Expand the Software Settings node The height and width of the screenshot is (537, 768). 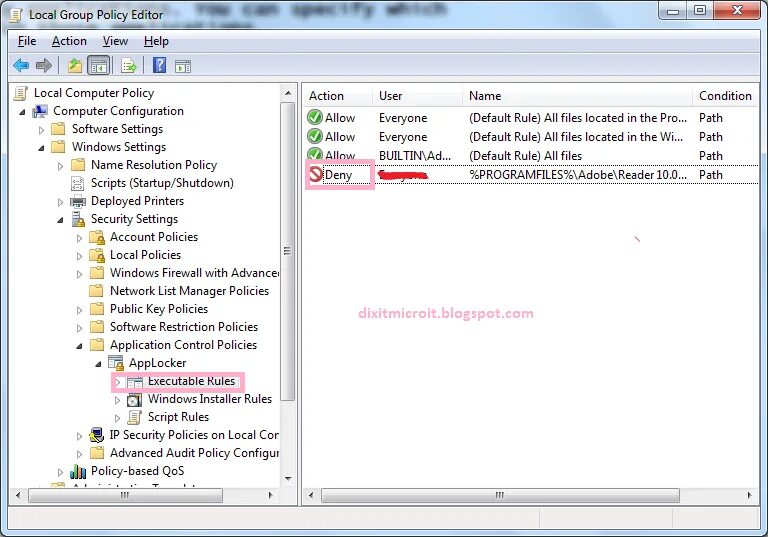[41, 130]
